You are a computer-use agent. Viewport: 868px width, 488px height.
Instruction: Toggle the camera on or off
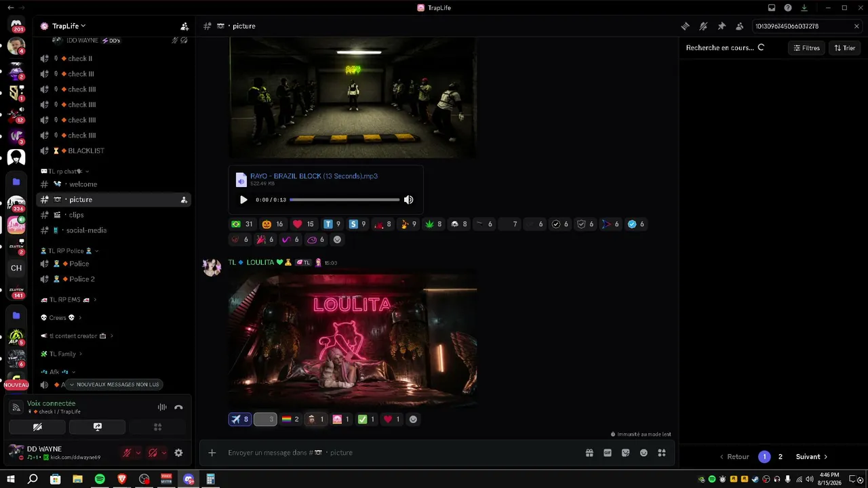[37, 427]
